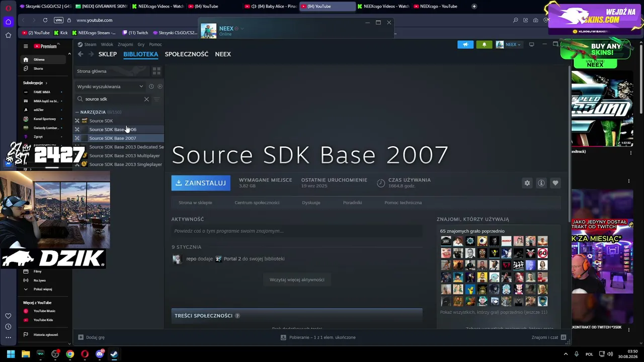Open Kick bookmark in bookmarks bar
Screen dimensions: 644x362
pos(61,33)
